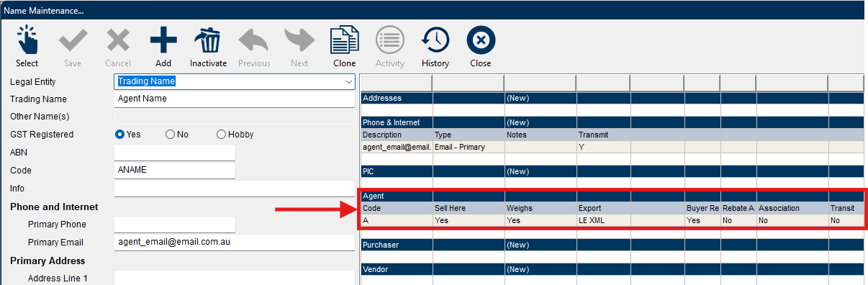
Task: Click (New) in the Purchaser row
Action: click(517, 245)
